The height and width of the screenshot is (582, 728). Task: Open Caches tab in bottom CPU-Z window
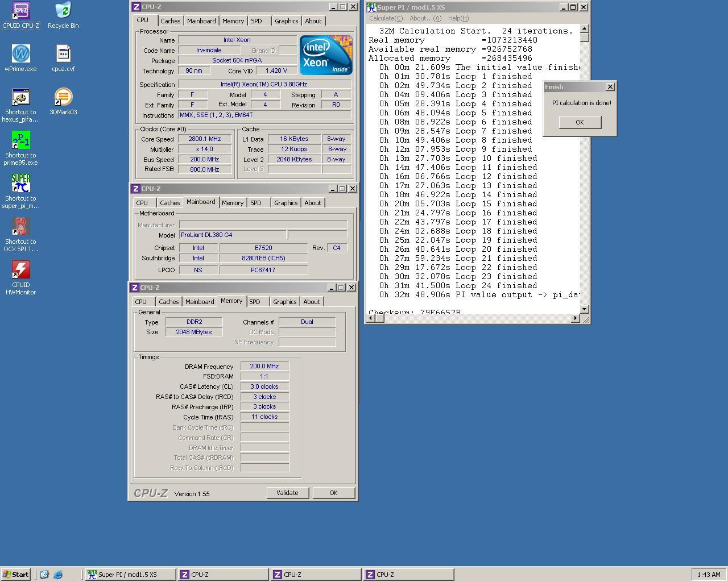[x=168, y=302]
